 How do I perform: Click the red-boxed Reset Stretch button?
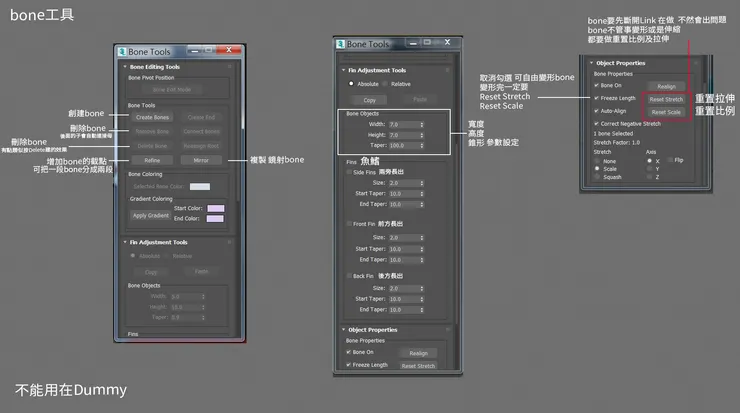pyautogui.click(x=666, y=100)
